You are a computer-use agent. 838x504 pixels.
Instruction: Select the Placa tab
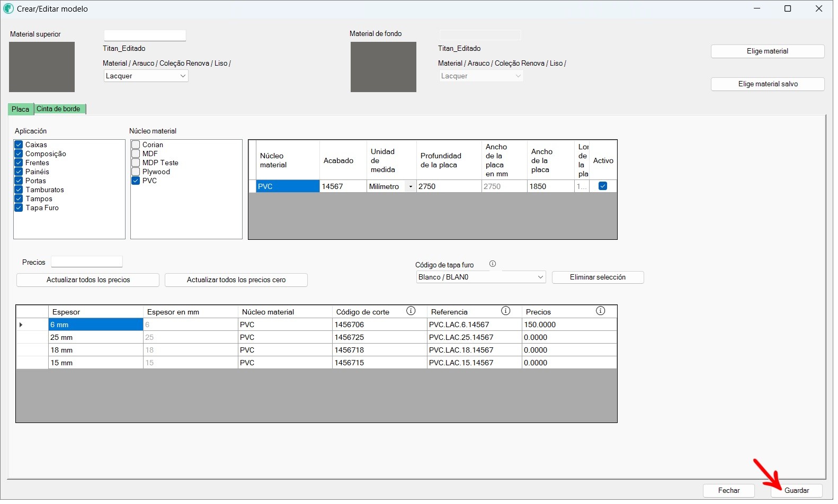click(20, 110)
